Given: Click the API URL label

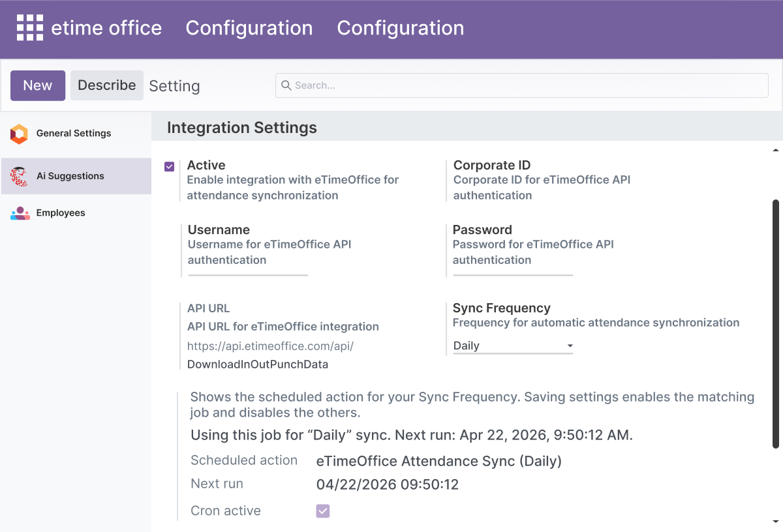Looking at the screenshot, I should (x=209, y=308).
